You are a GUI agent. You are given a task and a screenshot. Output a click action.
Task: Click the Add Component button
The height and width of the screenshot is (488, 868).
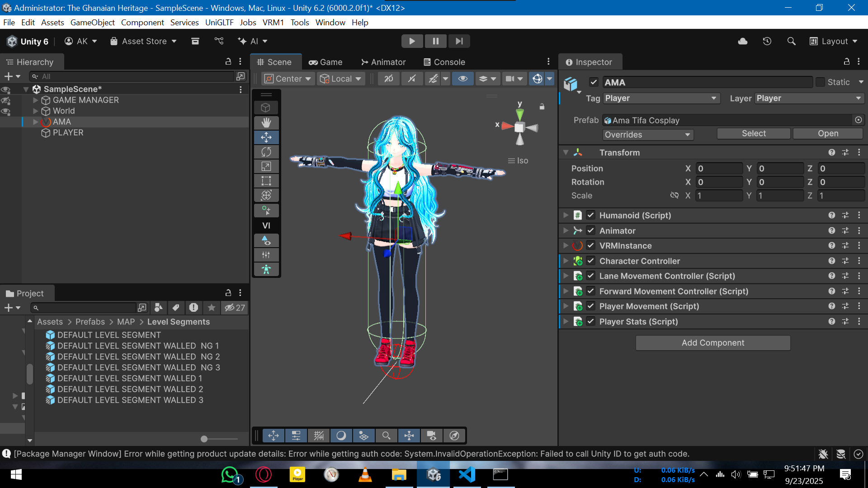coord(712,343)
